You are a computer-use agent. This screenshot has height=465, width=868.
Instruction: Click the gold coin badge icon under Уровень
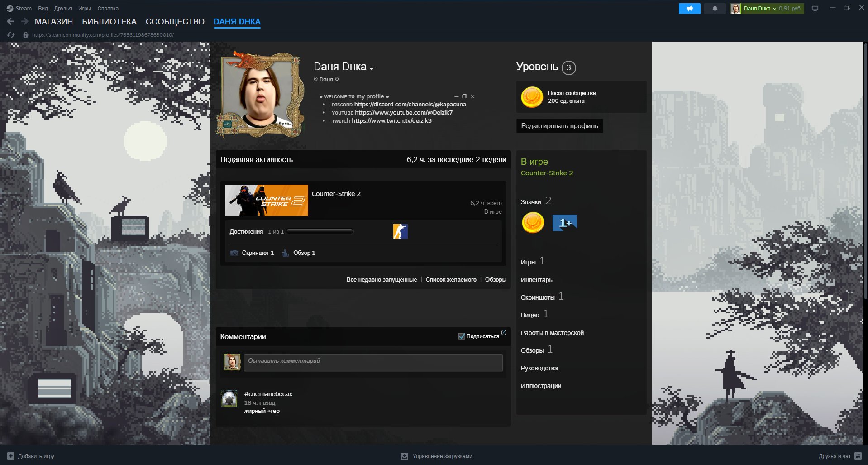point(532,97)
